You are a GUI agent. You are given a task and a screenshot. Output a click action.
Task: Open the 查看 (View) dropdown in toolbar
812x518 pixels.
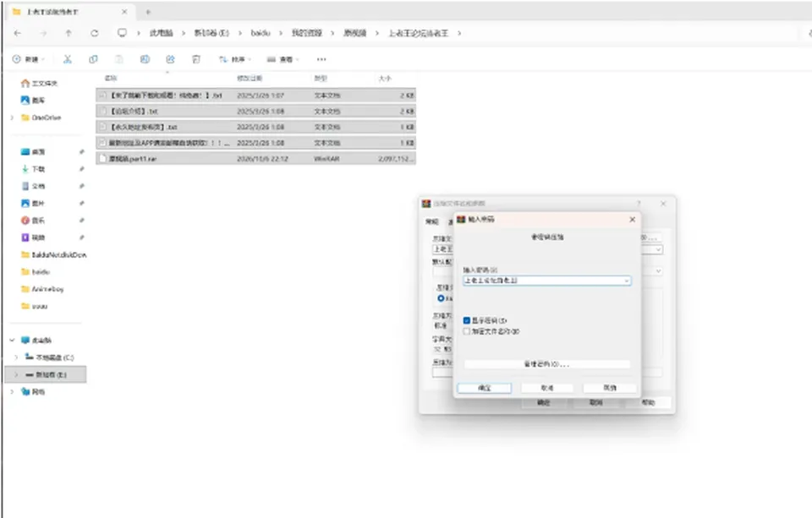(x=283, y=59)
